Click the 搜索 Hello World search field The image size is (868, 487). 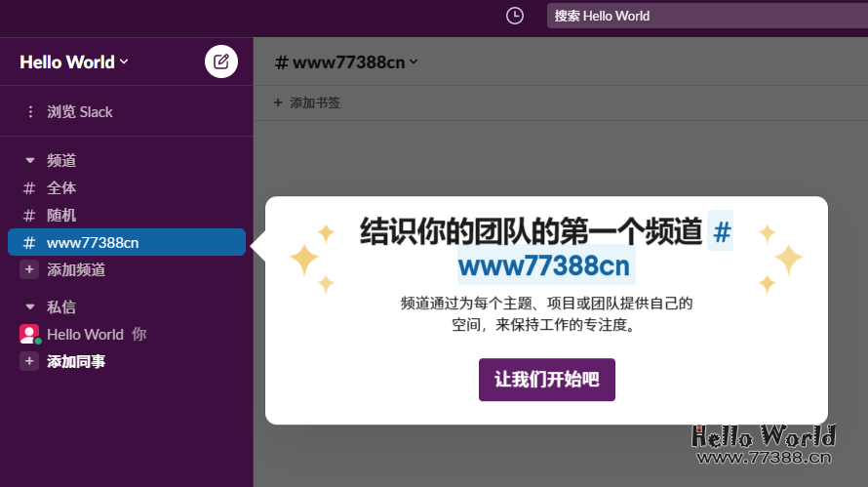tap(707, 16)
